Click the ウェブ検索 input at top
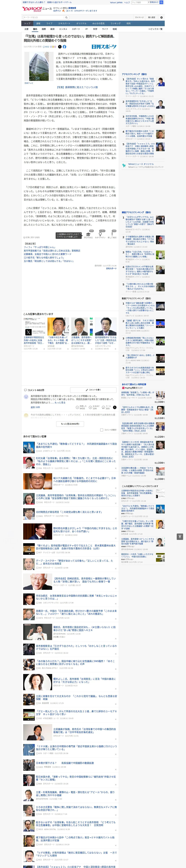Viewport: 186px width, 868px height. coord(139,2)
